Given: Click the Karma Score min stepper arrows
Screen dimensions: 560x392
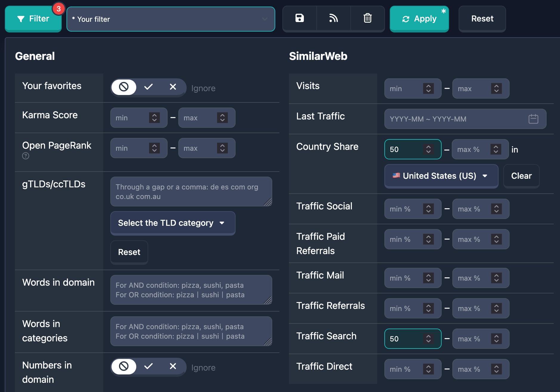Looking at the screenshot, I should point(154,118).
